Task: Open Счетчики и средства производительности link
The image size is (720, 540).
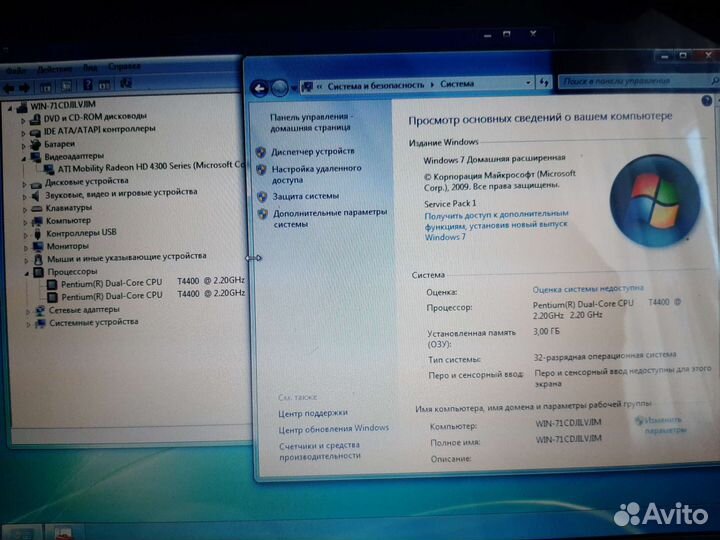Action: pos(320,450)
